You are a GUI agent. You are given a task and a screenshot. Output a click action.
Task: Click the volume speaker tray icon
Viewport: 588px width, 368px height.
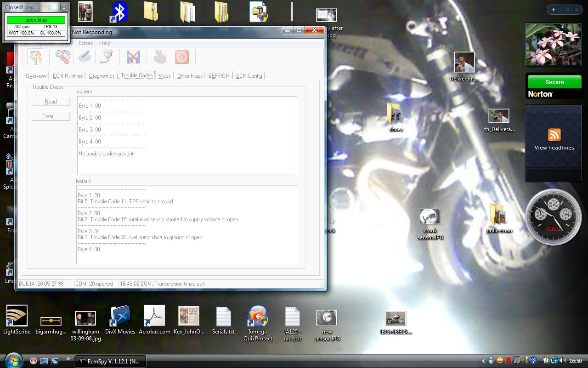(562, 361)
